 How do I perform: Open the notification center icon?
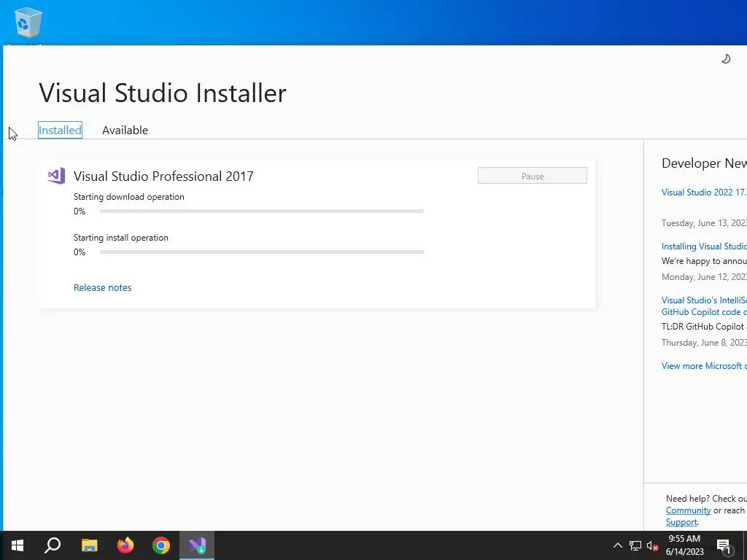[724, 546]
